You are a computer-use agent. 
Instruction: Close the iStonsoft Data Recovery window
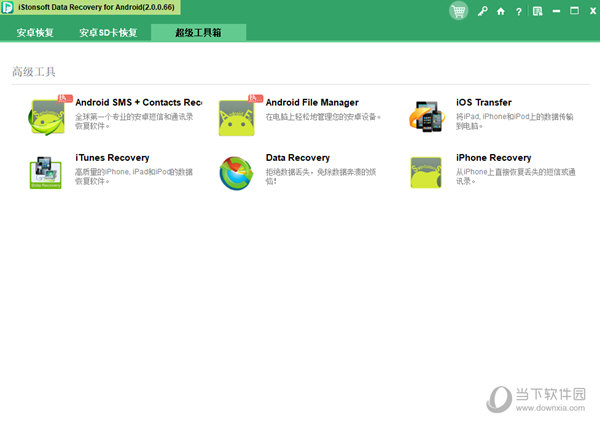coord(593,11)
